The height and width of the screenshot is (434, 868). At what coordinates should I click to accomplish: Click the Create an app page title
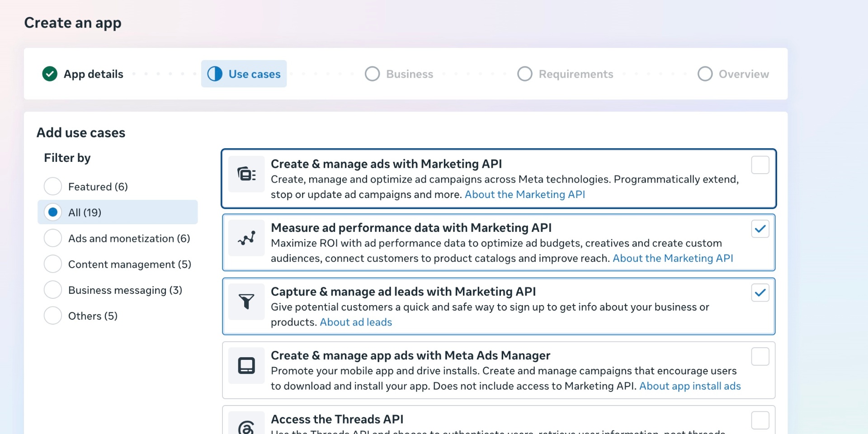pyautogui.click(x=73, y=23)
